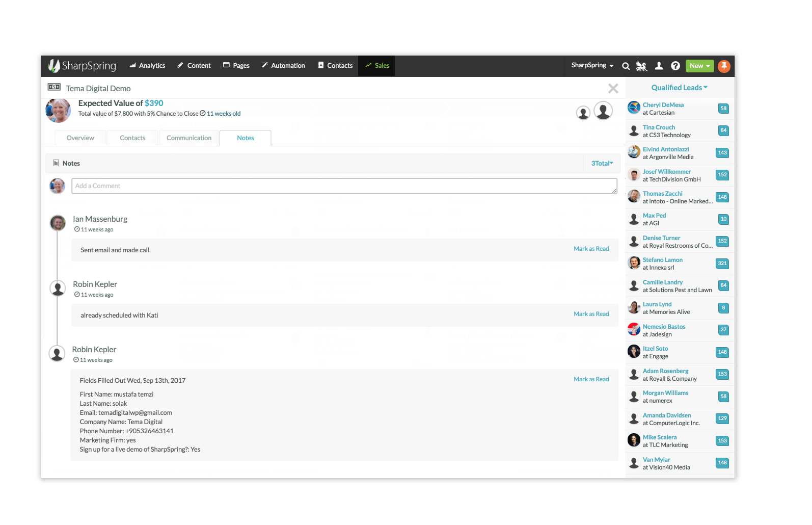Click the larger contact avatar in header

[603, 111]
